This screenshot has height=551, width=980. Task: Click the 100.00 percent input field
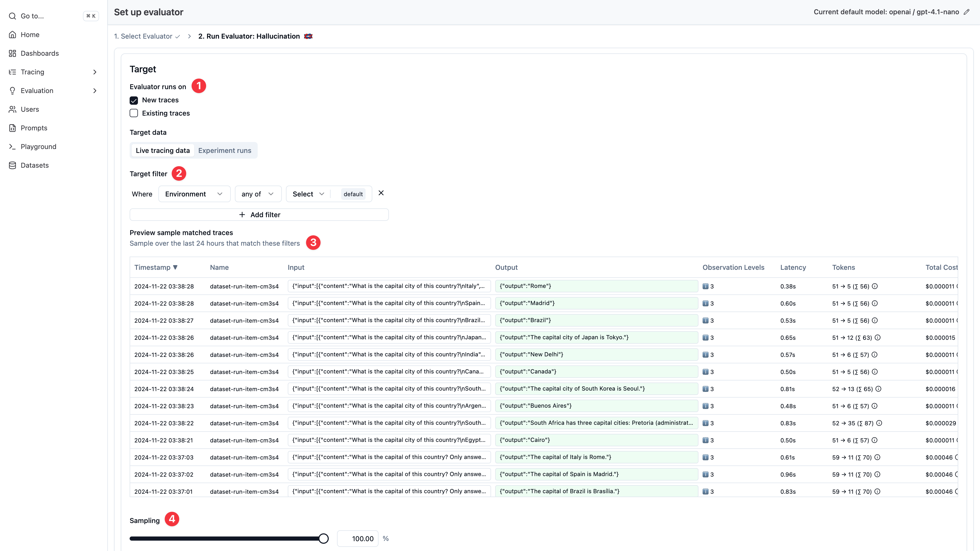coord(357,539)
